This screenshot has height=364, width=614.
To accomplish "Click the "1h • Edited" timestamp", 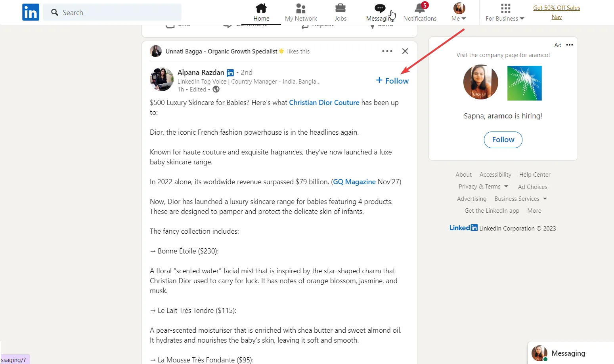I will pyautogui.click(x=192, y=90).
